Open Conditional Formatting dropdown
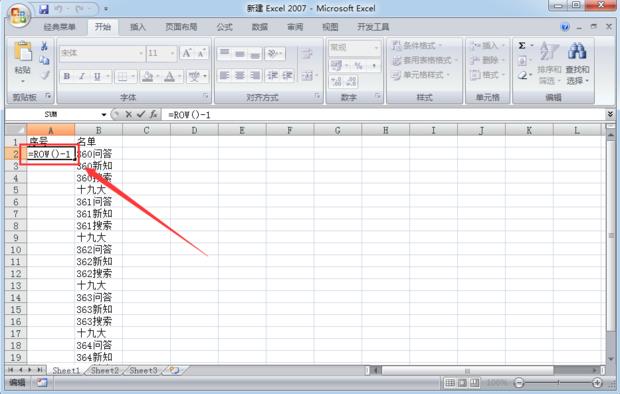620x394 pixels. coord(417,45)
